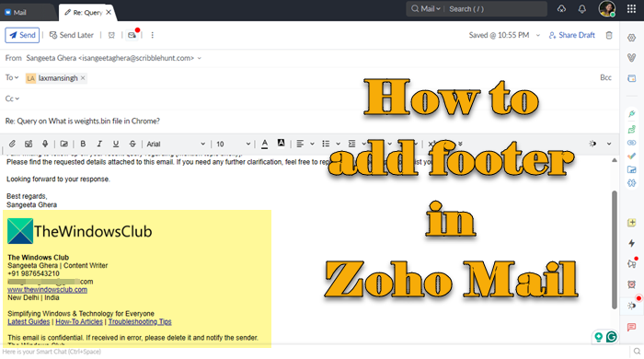644x359 pixels.
Task: Pick a font text color
Action: click(x=265, y=144)
